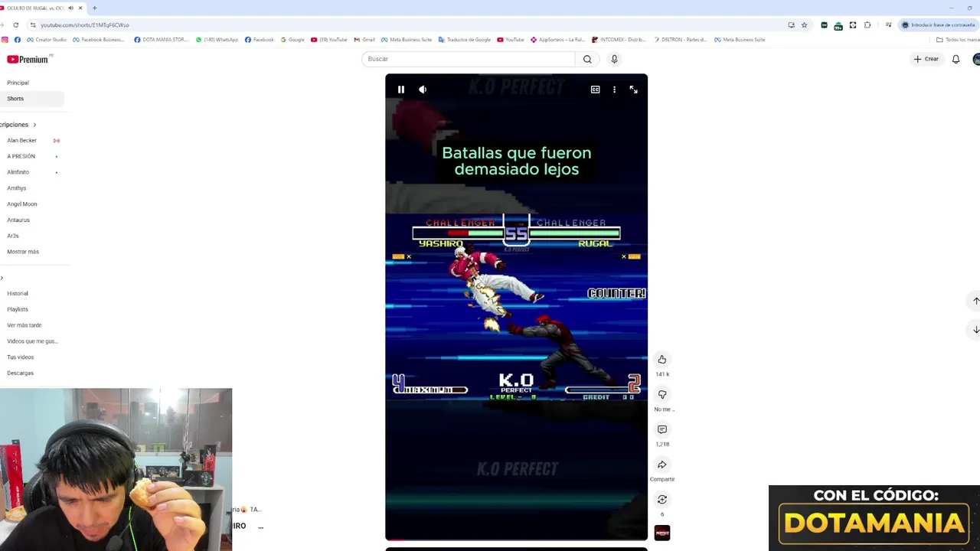
Task: Close the OCULTO DE RUGAL browser tab
Action: (80, 8)
